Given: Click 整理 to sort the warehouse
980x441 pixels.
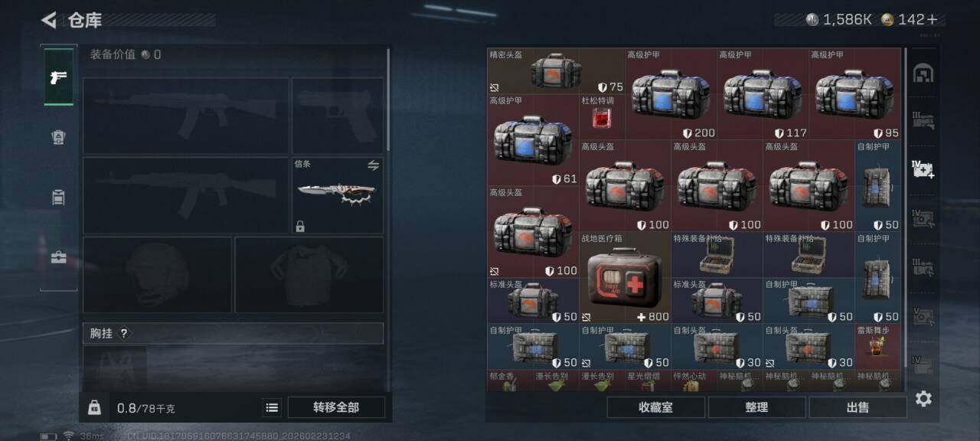Looking at the screenshot, I should coord(756,407).
